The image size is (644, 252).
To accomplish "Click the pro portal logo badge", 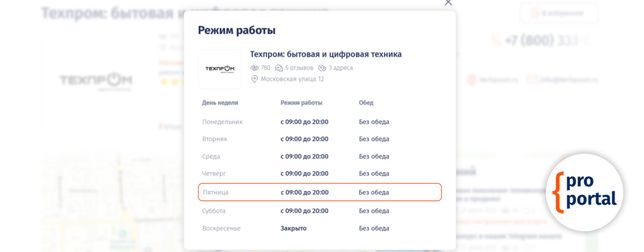I will tap(584, 192).
